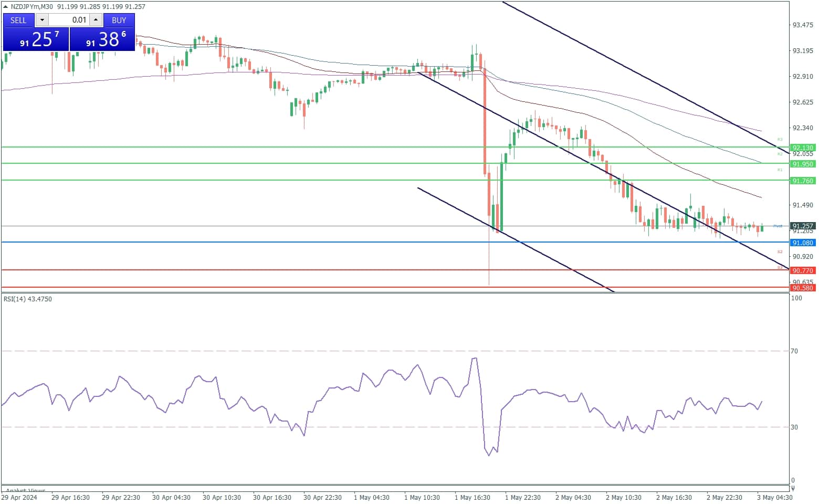Click the RSI(14) 43.4750 indicator label
The height and width of the screenshot is (504, 819).
(28, 299)
